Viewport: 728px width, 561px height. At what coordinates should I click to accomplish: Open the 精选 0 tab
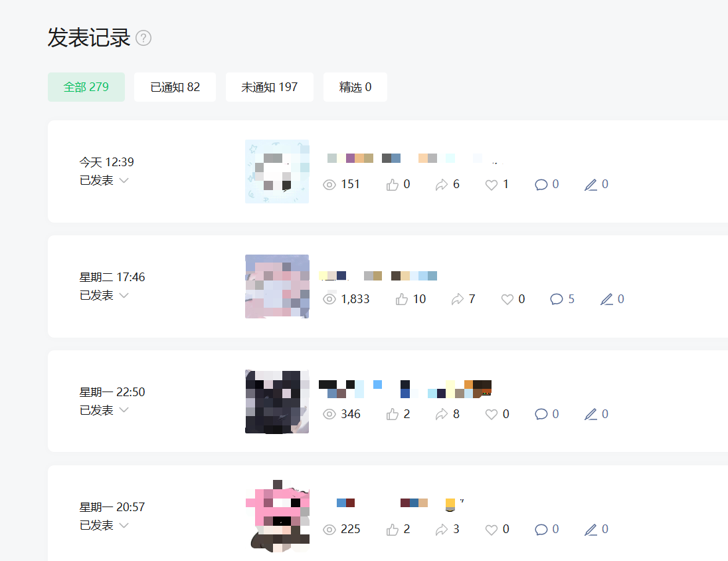pyautogui.click(x=355, y=87)
